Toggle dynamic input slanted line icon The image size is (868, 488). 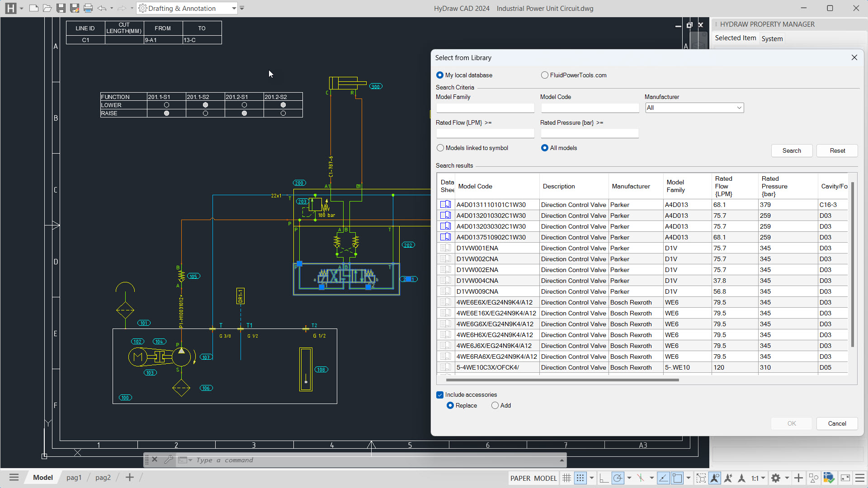point(663,478)
